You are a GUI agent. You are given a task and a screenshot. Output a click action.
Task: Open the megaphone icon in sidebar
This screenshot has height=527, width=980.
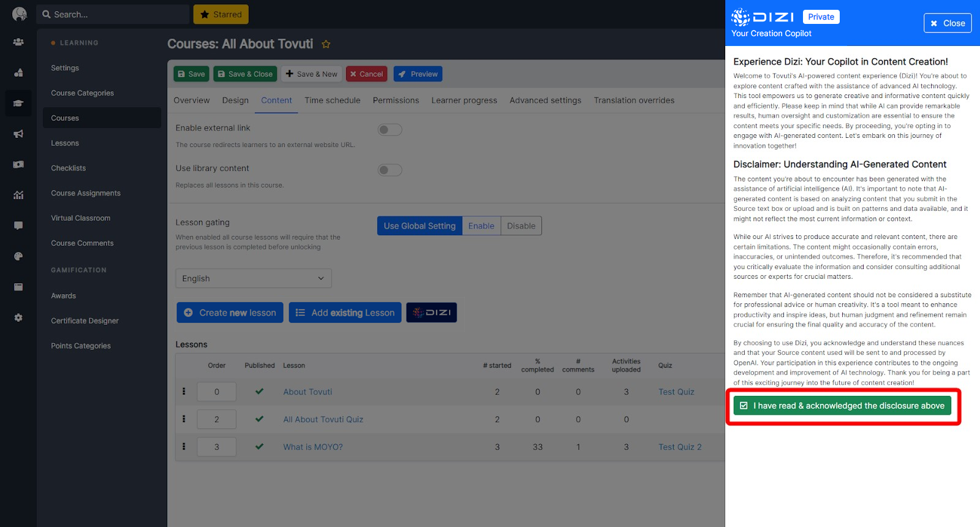pos(18,134)
